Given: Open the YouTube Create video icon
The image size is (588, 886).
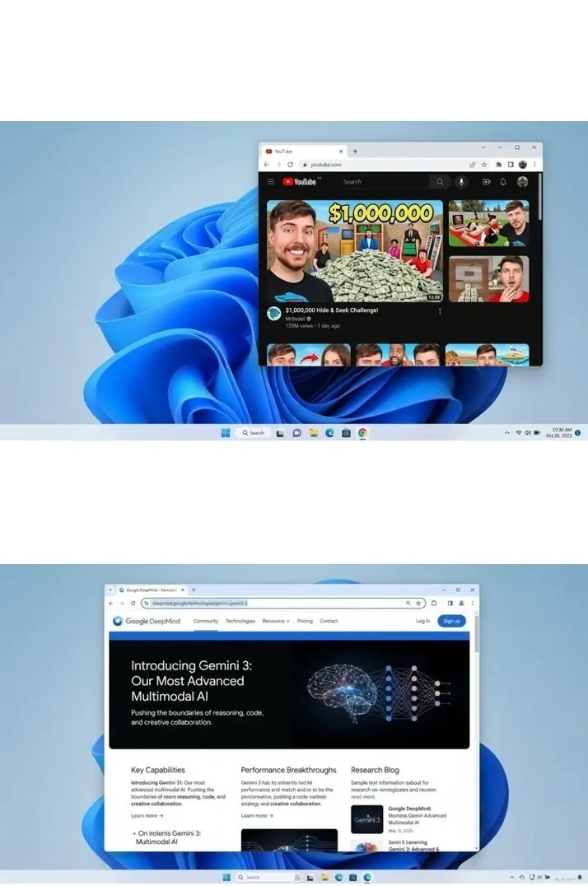Looking at the screenshot, I should pyautogui.click(x=486, y=182).
